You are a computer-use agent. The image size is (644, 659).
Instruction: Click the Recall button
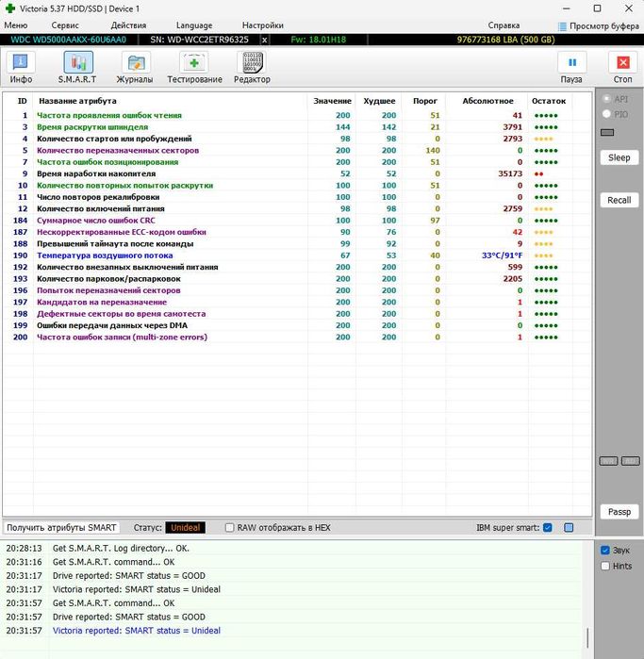pyautogui.click(x=619, y=200)
